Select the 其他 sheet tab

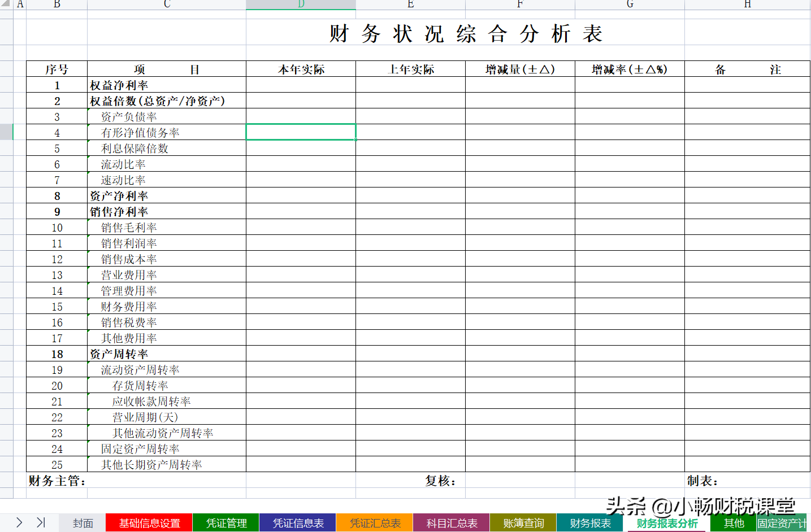click(x=733, y=524)
